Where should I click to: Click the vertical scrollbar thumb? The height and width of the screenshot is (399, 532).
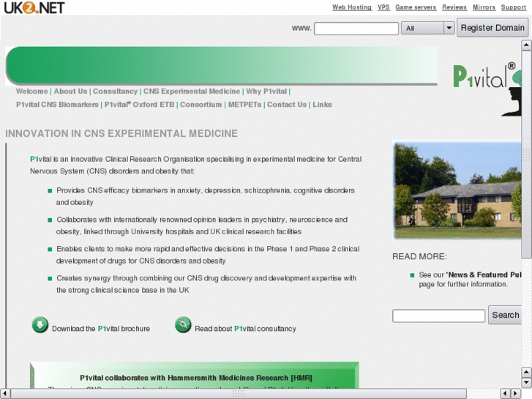(526, 154)
